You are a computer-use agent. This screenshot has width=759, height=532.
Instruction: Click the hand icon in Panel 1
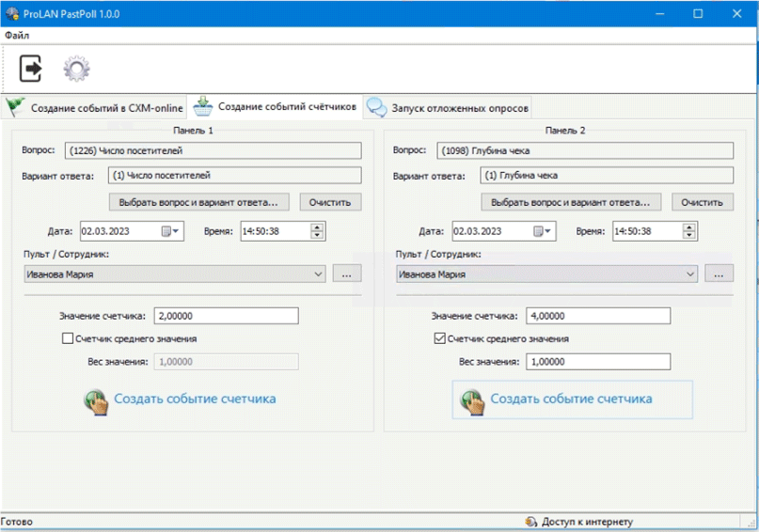[x=97, y=399]
